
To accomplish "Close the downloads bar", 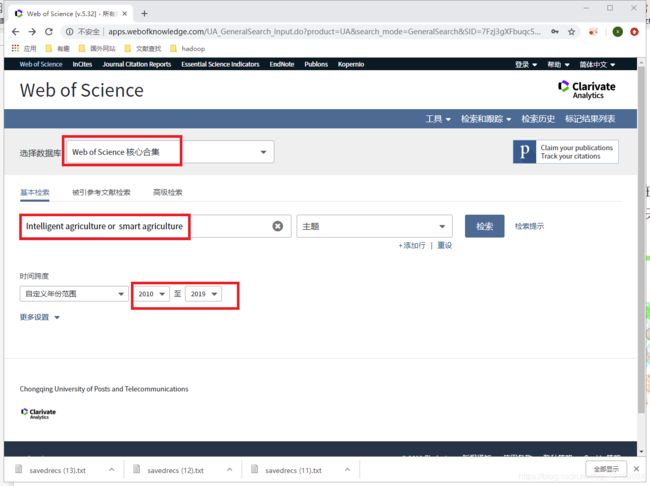I will (x=636, y=469).
